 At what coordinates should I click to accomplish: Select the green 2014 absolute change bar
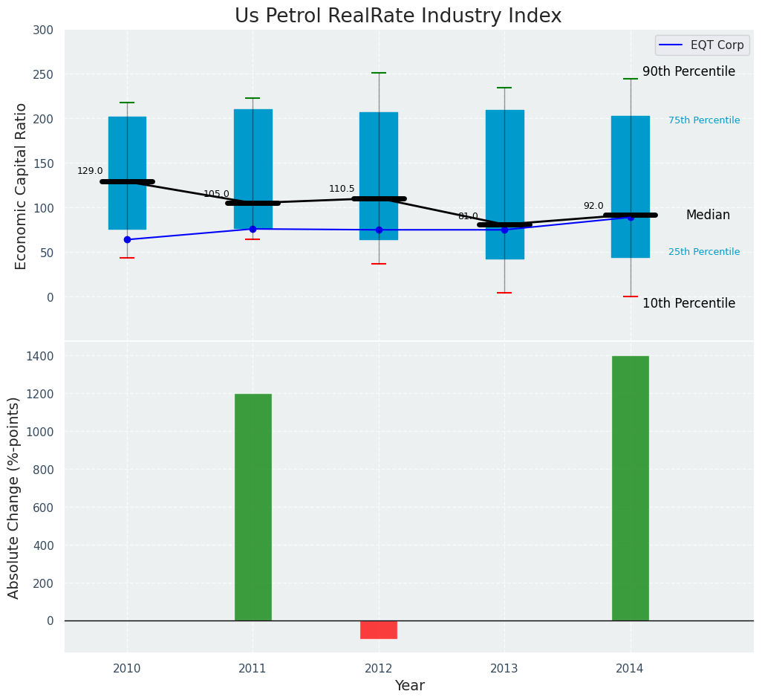[x=630, y=488]
